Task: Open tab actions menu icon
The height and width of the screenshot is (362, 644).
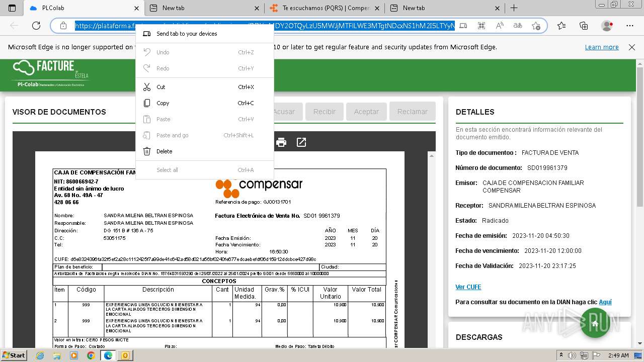Action: point(12,8)
